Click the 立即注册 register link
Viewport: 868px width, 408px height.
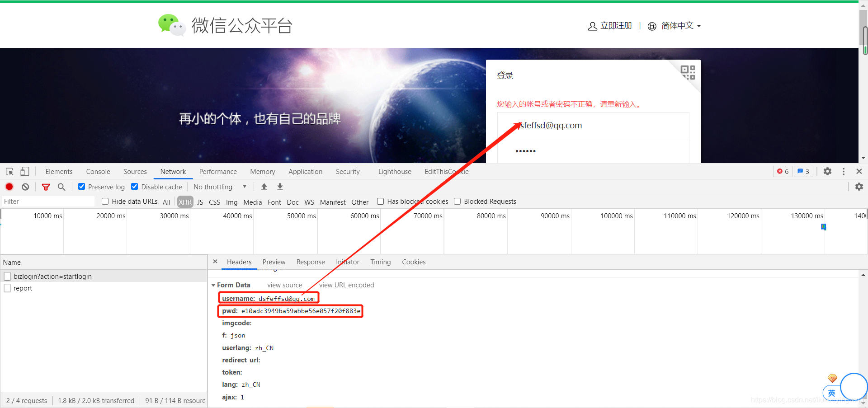[616, 26]
